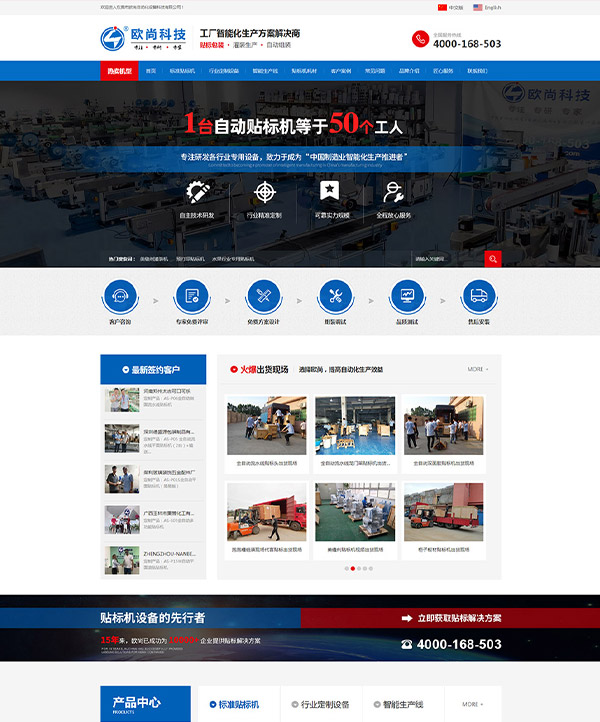Click the red phone hotline icon

[420, 39]
